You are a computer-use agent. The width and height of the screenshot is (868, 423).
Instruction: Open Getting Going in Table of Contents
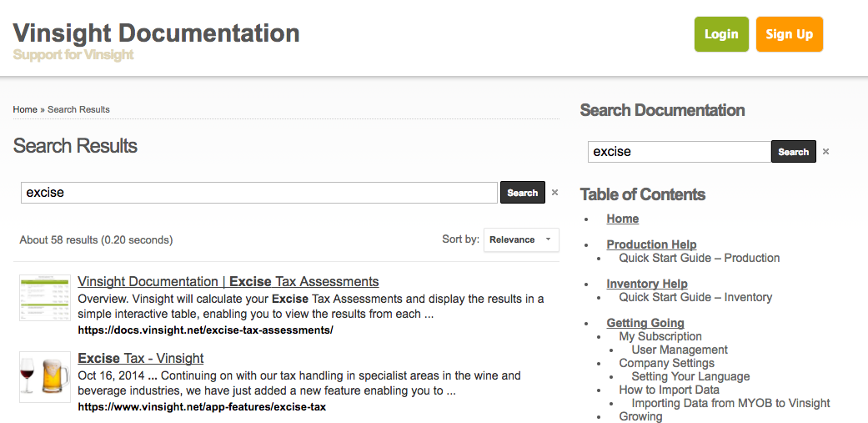pos(645,324)
